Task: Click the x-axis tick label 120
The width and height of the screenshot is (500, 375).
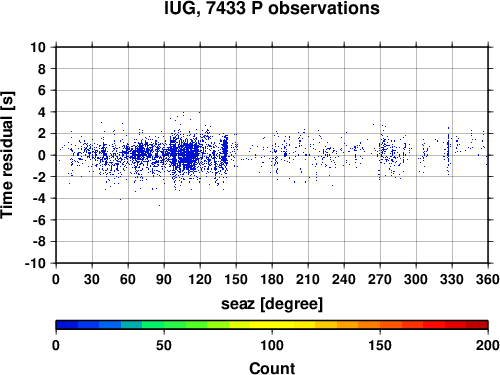Action: (x=200, y=279)
